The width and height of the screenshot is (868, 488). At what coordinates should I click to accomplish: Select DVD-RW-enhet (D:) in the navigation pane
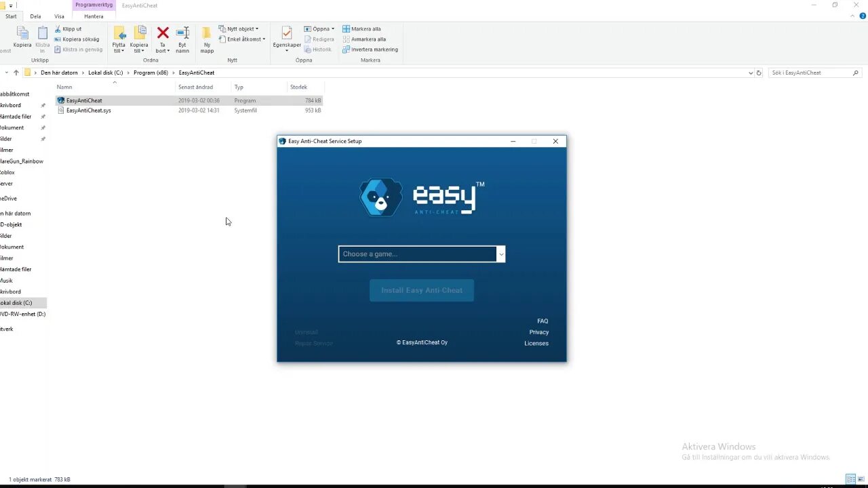click(22, 314)
